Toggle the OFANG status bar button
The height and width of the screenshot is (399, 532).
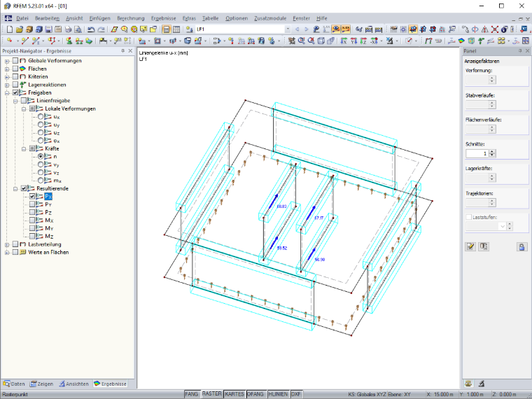click(255, 394)
